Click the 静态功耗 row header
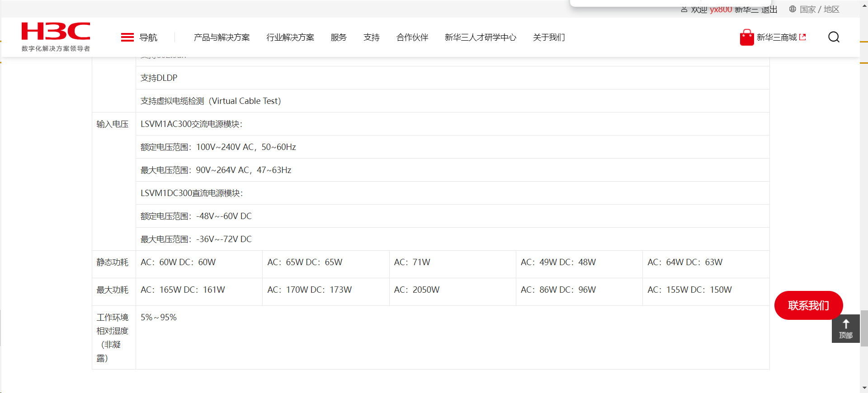 pos(113,262)
